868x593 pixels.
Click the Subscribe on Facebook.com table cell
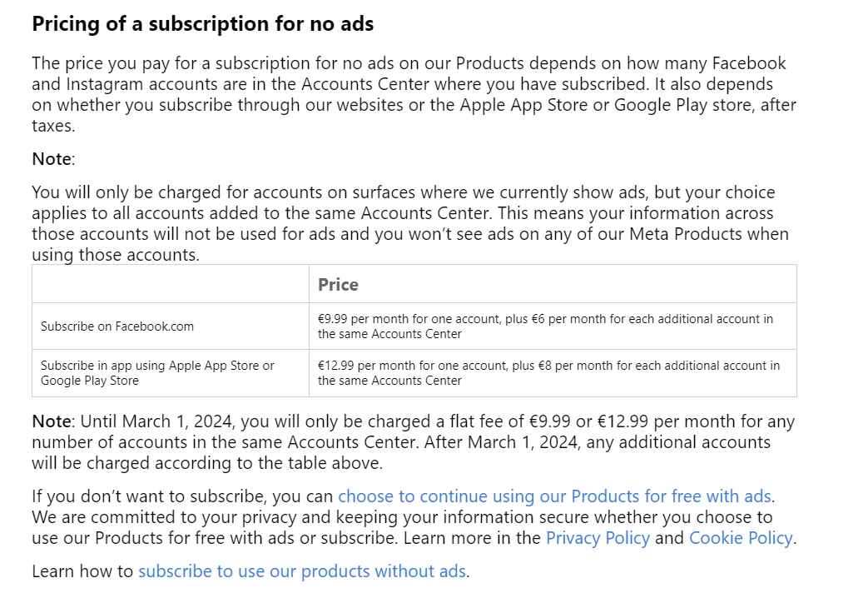click(x=117, y=326)
